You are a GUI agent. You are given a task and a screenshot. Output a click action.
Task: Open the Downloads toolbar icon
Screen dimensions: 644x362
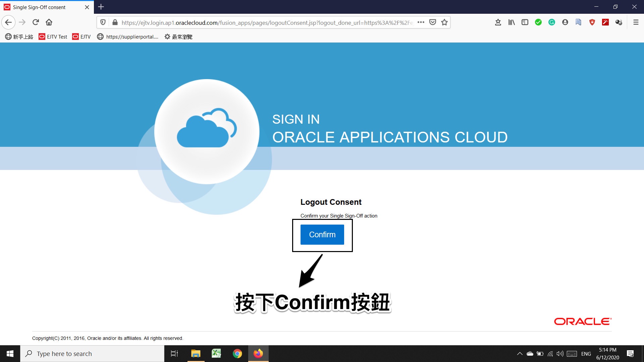(498, 22)
